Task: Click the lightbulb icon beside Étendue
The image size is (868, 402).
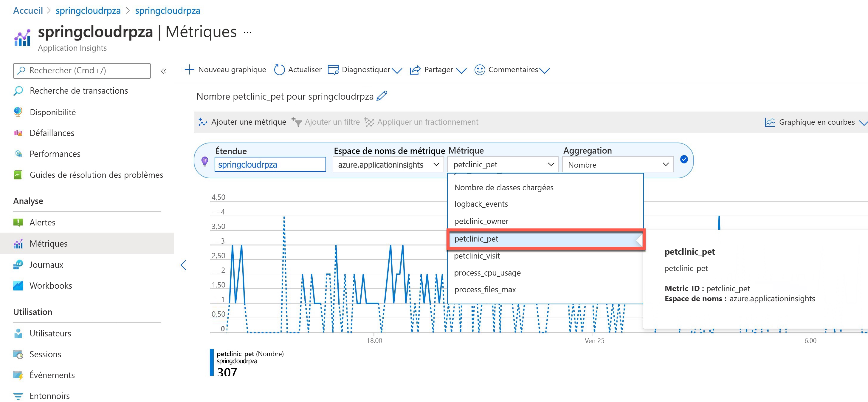Action: click(204, 161)
